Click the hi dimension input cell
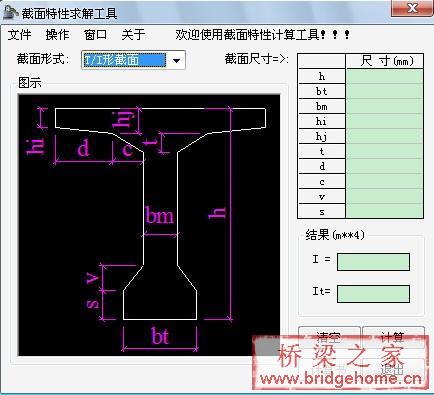This screenshot has height=395, width=434. click(385, 121)
